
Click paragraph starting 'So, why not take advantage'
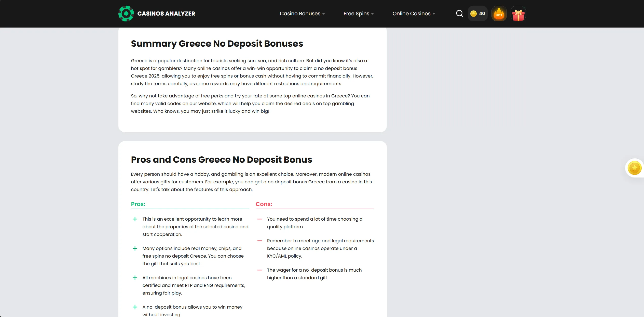(250, 104)
